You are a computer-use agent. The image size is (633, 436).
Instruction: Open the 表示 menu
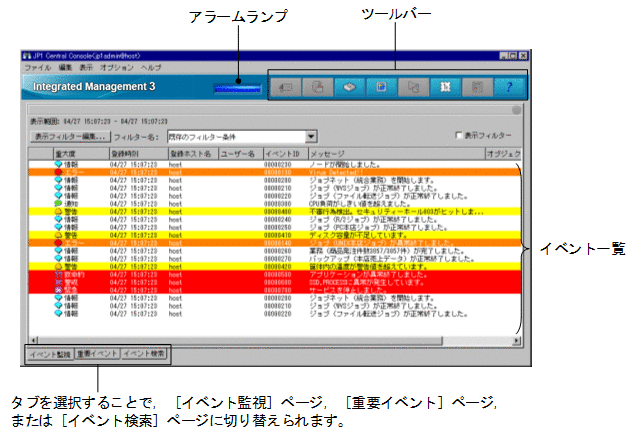click(86, 68)
